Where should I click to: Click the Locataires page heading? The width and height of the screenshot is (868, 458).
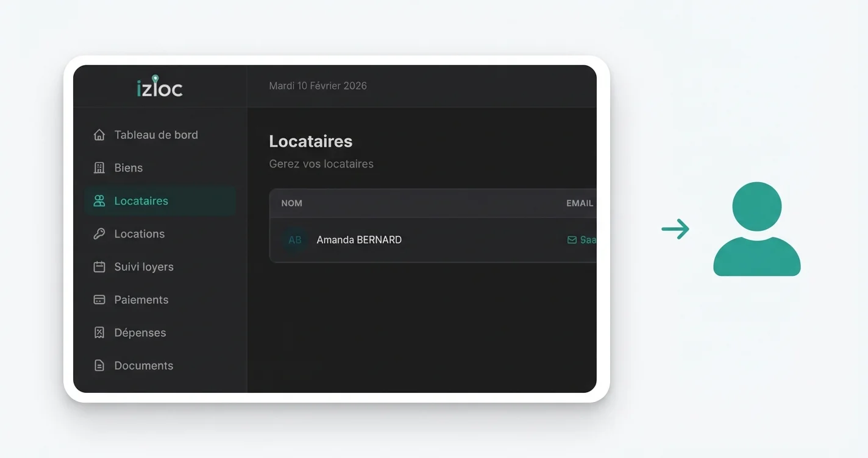point(311,141)
